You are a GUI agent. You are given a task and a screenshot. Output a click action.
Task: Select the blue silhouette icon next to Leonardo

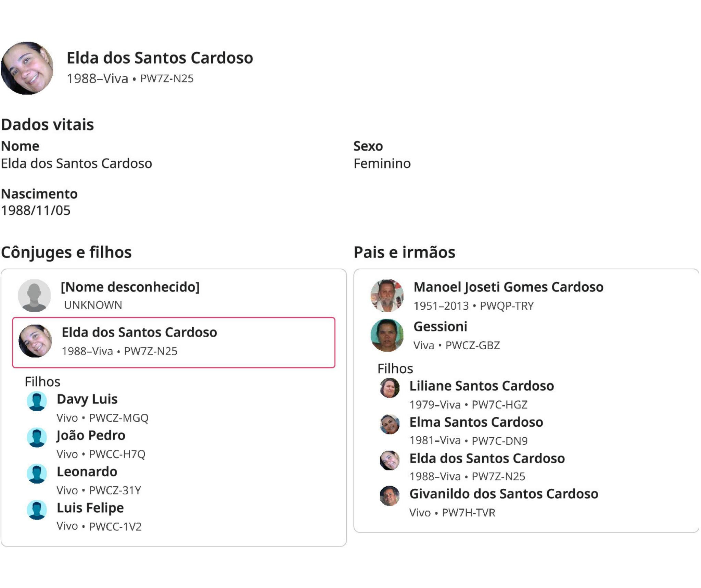37,474
